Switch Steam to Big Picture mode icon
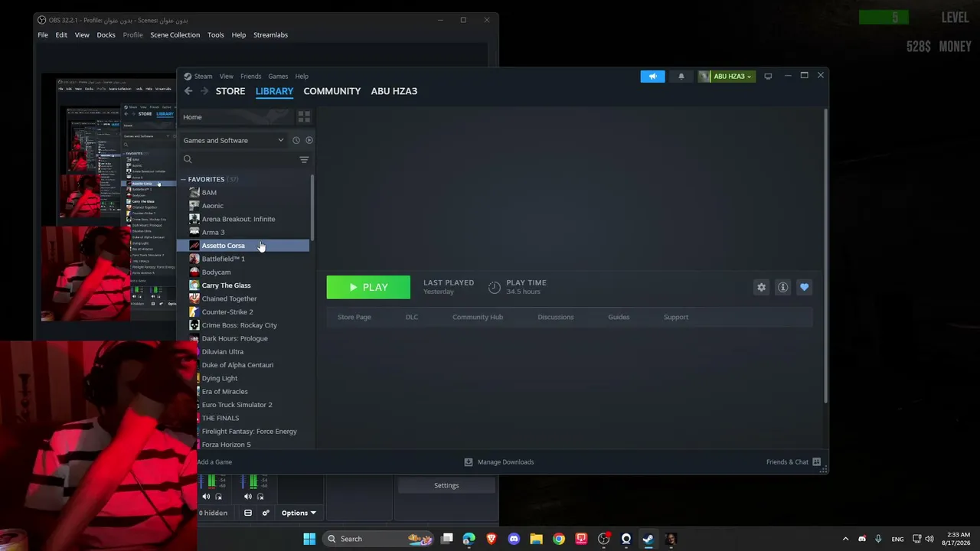Screen dimensions: 980x551 pos(768,76)
